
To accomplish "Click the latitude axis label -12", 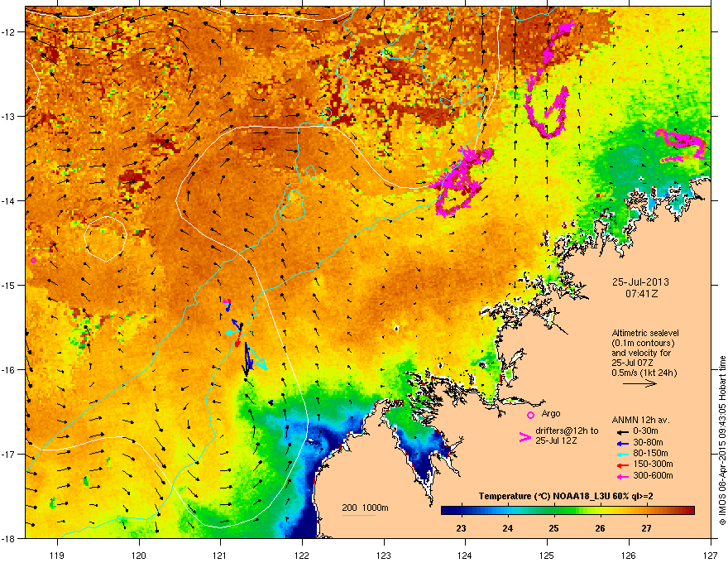I will coord(8,32).
